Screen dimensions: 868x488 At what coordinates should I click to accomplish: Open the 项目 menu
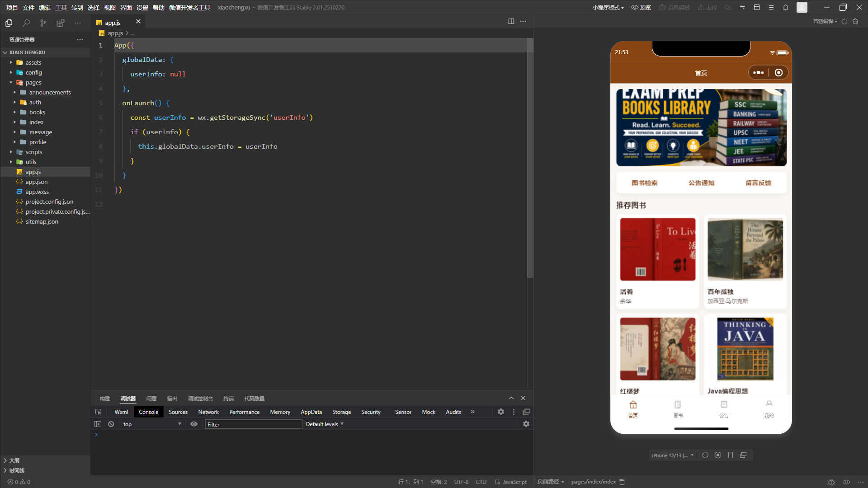click(12, 8)
